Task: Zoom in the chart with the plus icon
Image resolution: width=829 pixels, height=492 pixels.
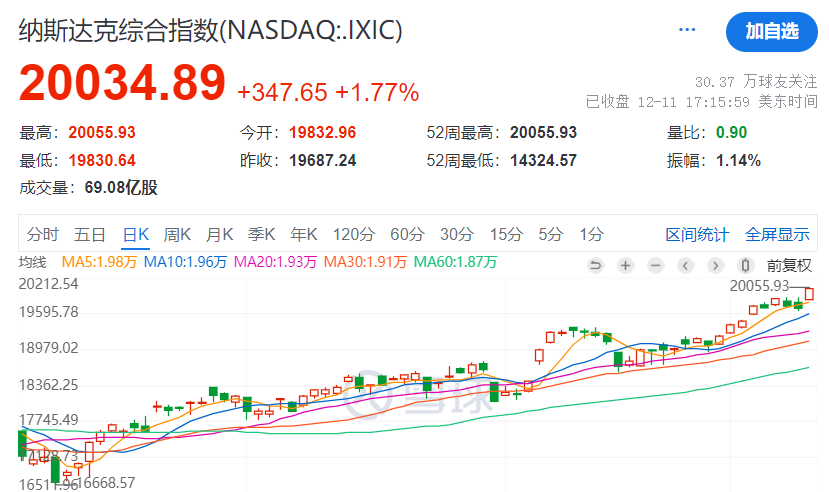Action: coord(625,265)
